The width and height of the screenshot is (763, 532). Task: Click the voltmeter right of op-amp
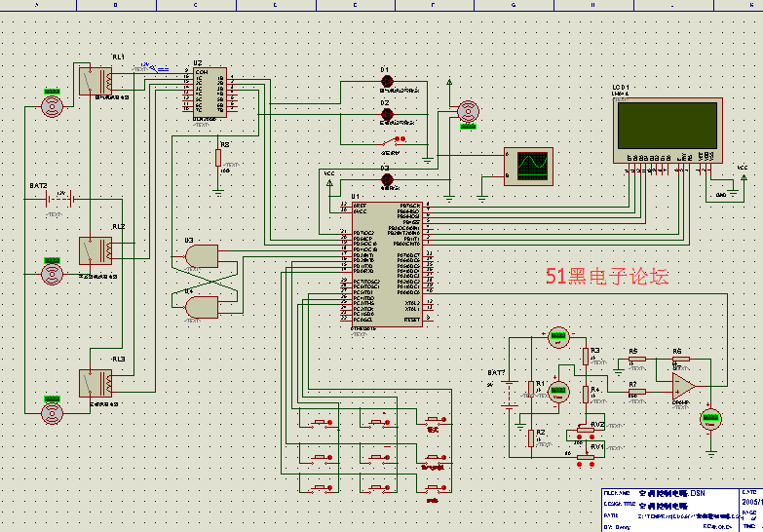(x=711, y=419)
